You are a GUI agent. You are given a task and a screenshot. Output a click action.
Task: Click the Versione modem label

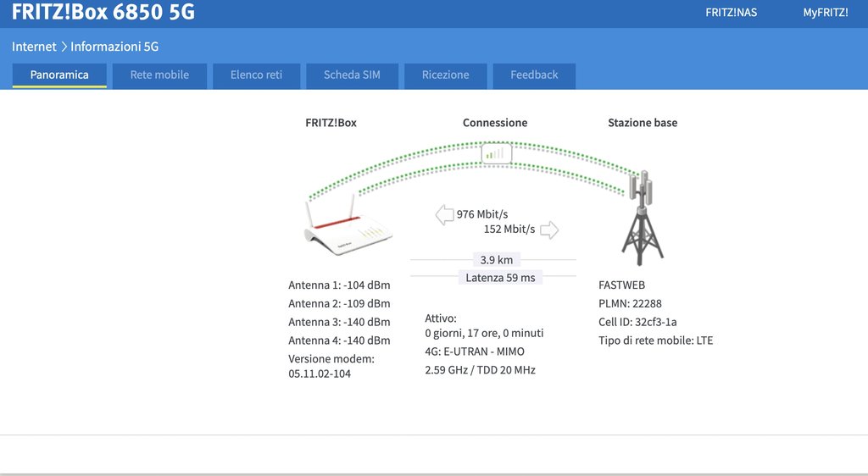tap(331, 359)
